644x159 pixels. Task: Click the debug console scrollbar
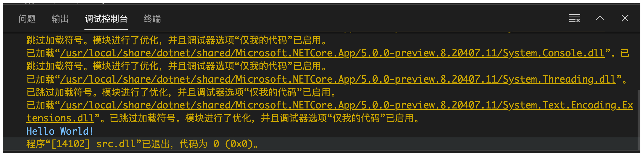(639, 119)
